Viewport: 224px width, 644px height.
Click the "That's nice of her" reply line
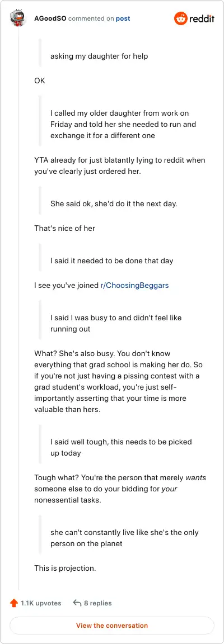click(x=64, y=228)
